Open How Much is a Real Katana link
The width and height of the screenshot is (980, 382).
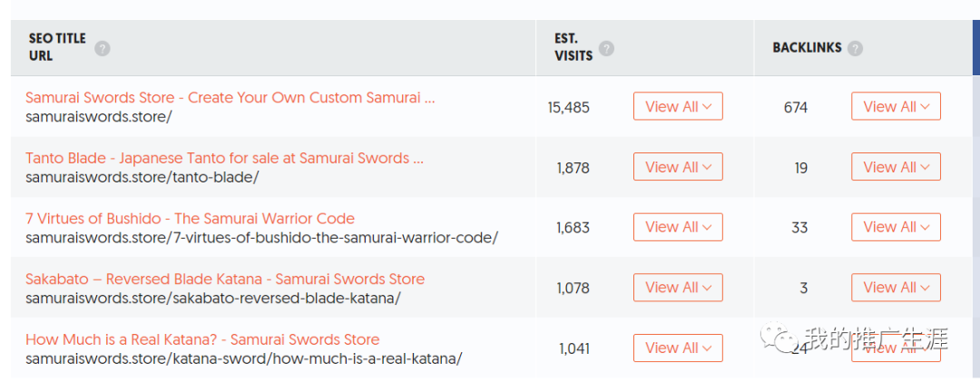[x=202, y=339]
